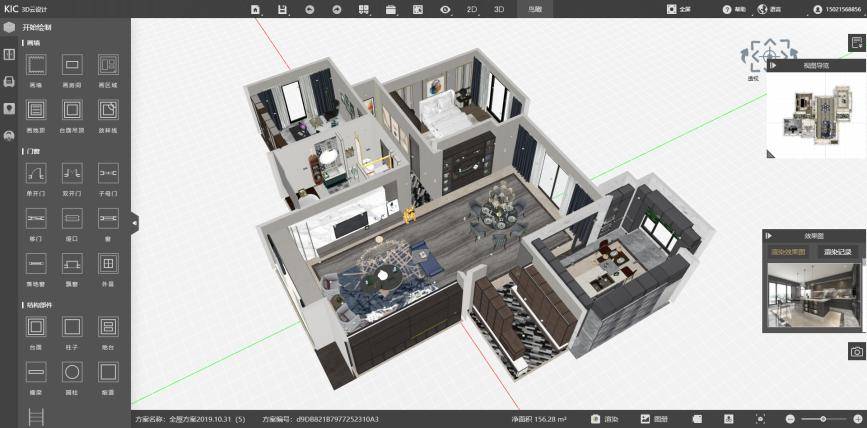The width and height of the screenshot is (867, 428).
Task: Switch to the 2D view mode
Action: pos(472,9)
